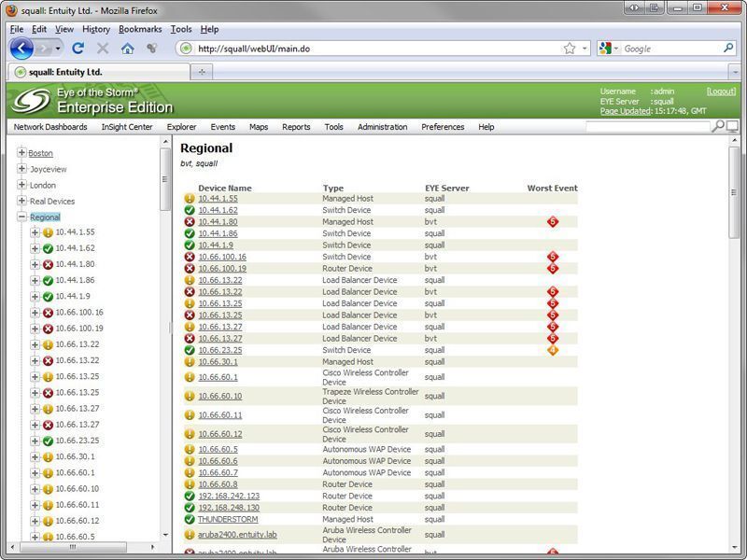
Task: Collapse the Regional tree node
Action: [21, 217]
